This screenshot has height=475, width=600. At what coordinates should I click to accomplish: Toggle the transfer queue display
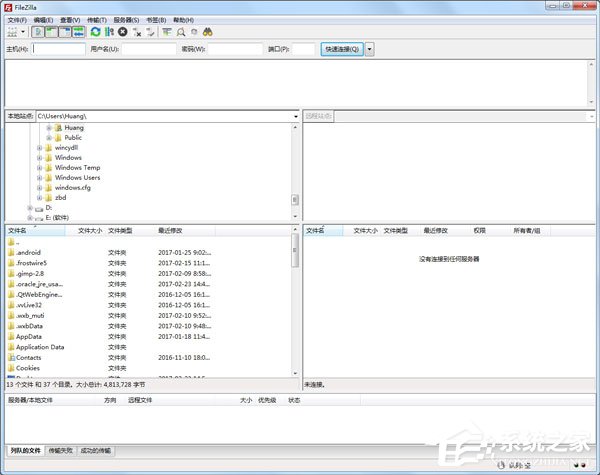pos(77,32)
